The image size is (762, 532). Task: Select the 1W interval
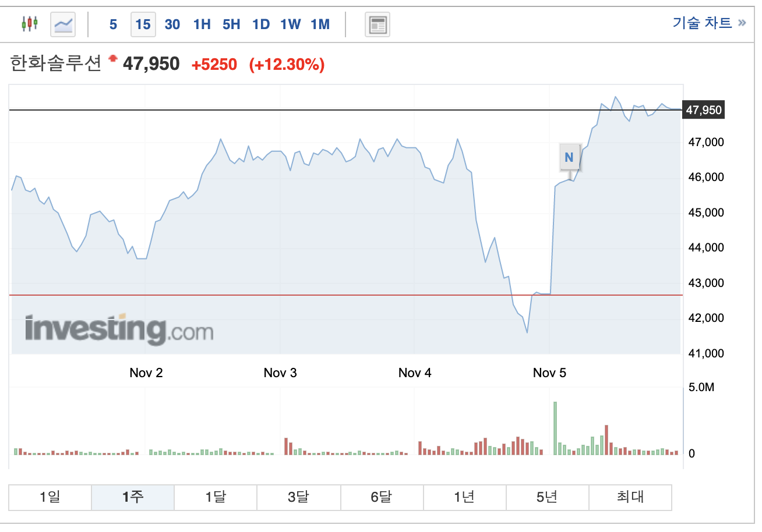tap(290, 24)
